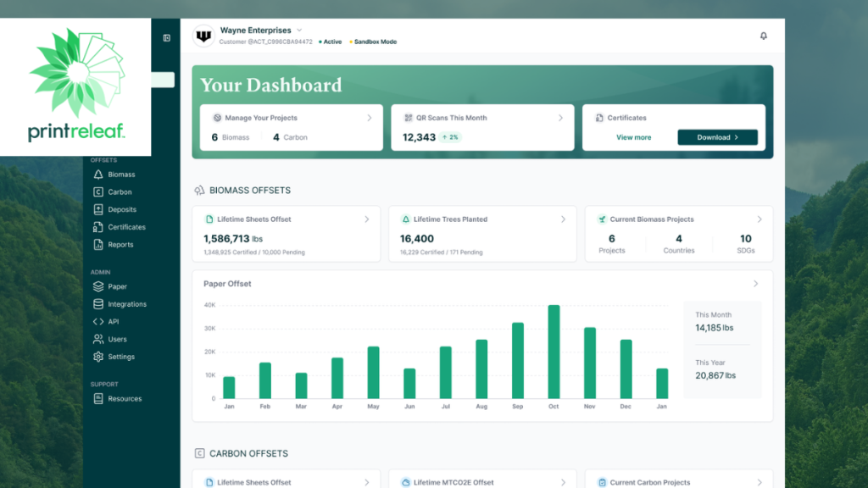The image size is (868, 488).
Task: Open Integrations under Admin
Action: click(x=127, y=304)
